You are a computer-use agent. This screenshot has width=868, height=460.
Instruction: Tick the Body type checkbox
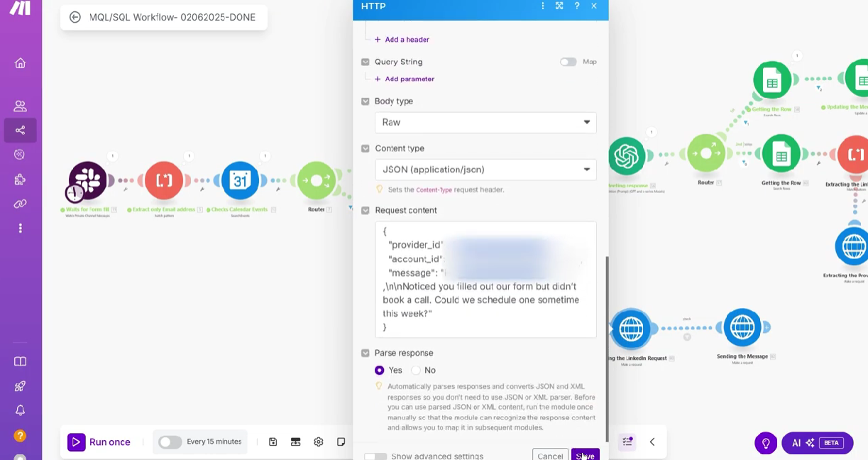(x=366, y=102)
